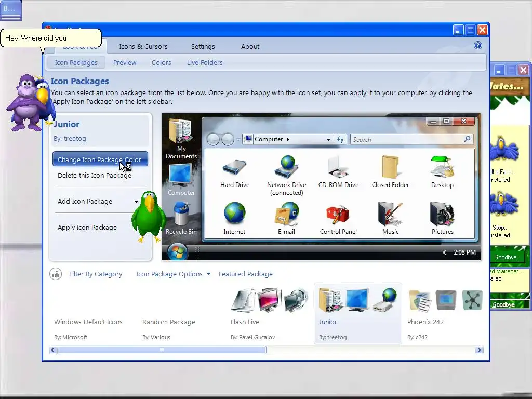Select the CD-ROM Drive preview icon

(x=338, y=167)
